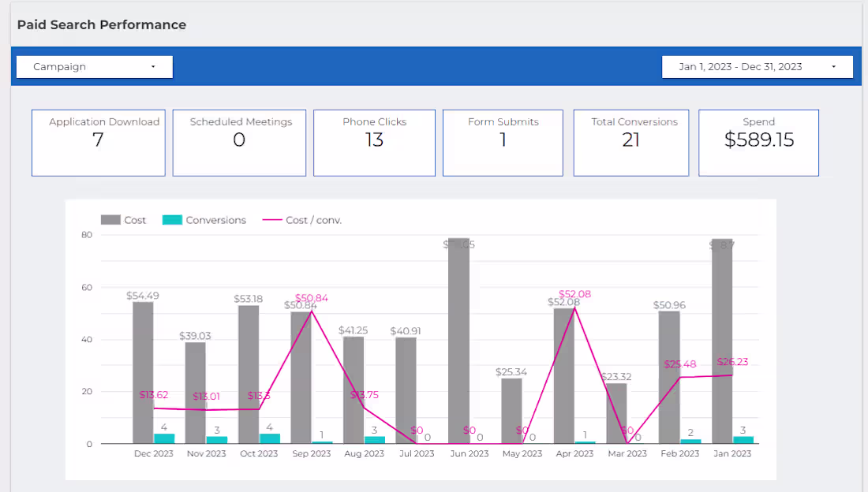Toggle the Conversions series in the legend
This screenshot has width=868, height=492.
[201, 220]
